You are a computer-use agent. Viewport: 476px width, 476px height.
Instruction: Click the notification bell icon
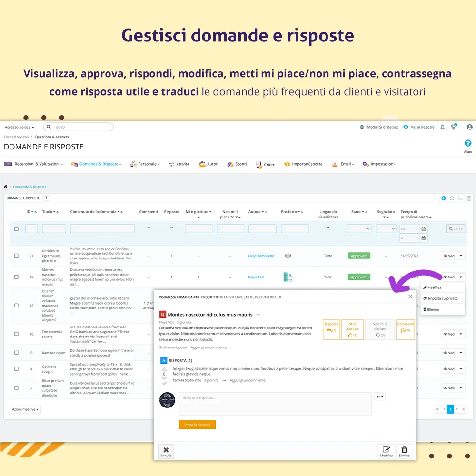(x=442, y=127)
